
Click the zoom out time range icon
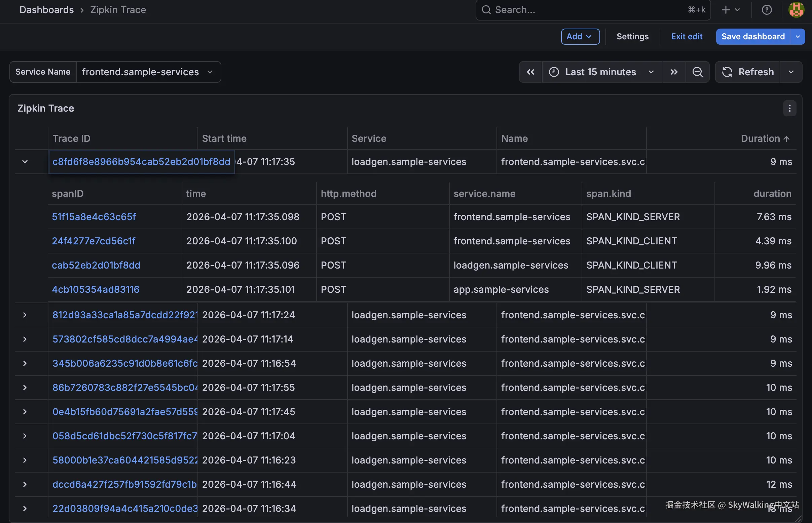click(x=697, y=72)
